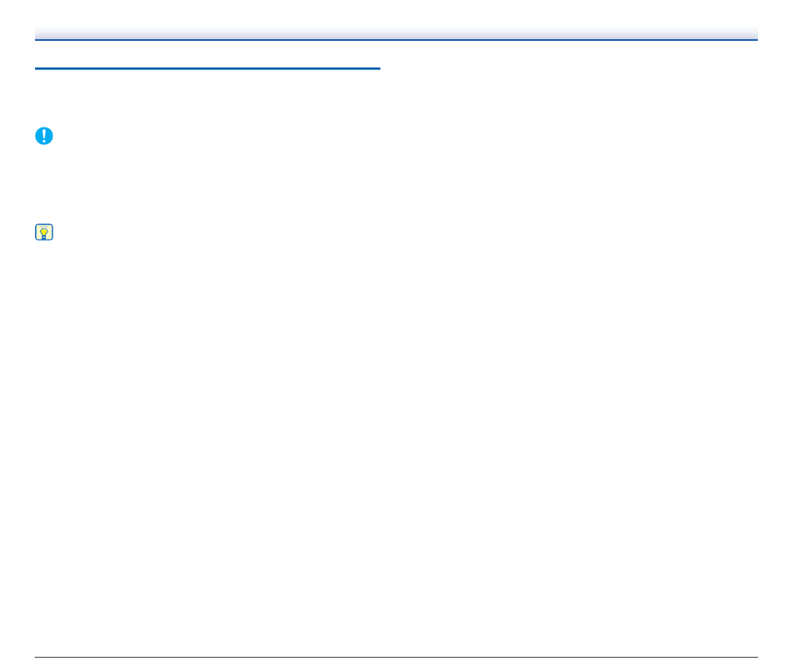Click the gradient header bar at page top
The image size is (792, 672).
pos(396,33)
